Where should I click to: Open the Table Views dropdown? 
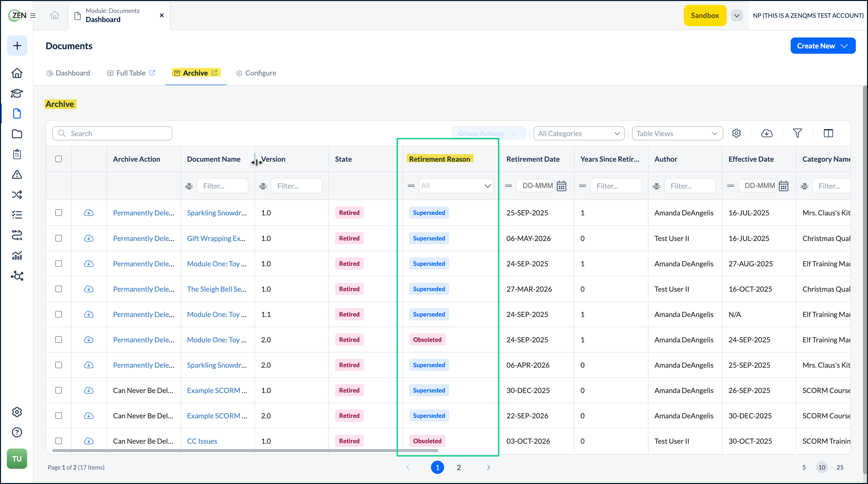(677, 133)
